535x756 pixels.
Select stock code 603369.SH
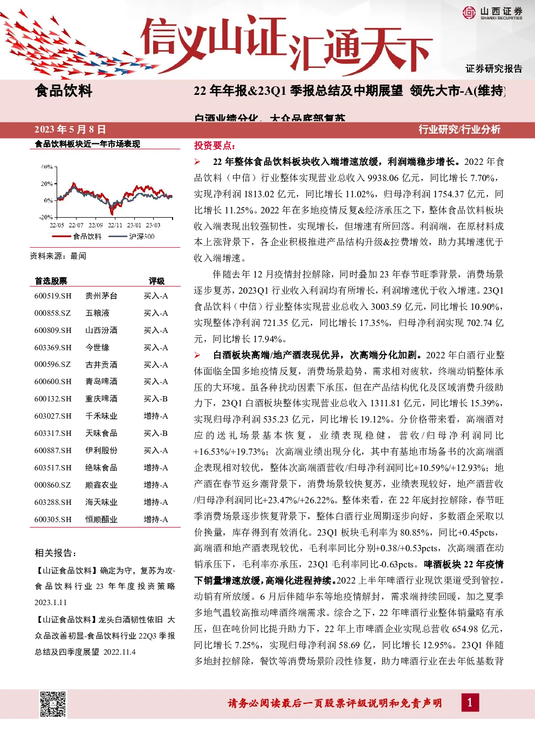click(x=53, y=348)
